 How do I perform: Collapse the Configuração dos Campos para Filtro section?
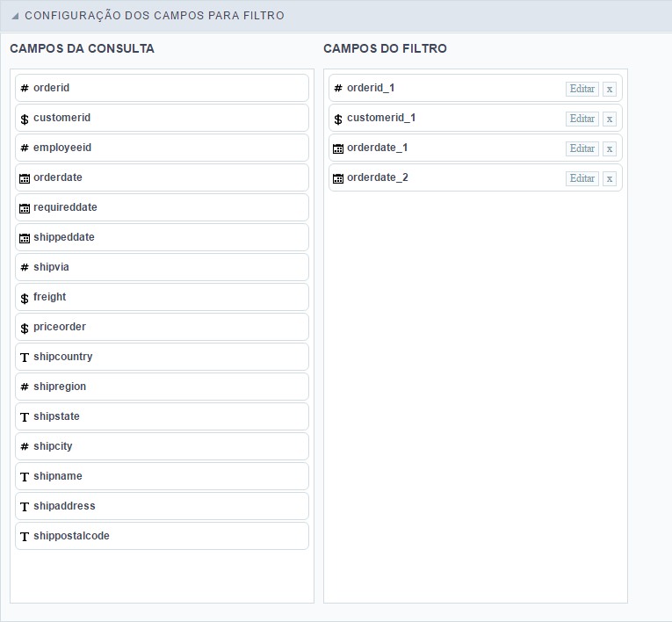15,17
